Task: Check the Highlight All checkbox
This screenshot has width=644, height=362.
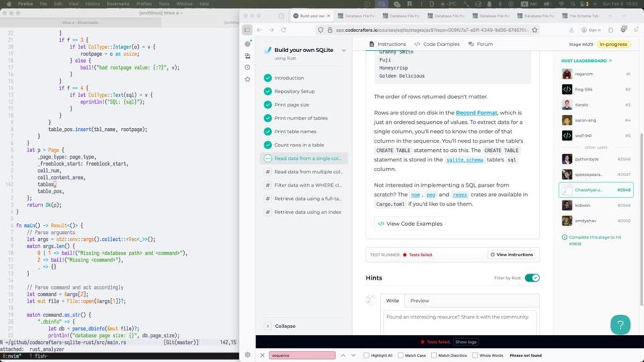Action: tap(366, 355)
